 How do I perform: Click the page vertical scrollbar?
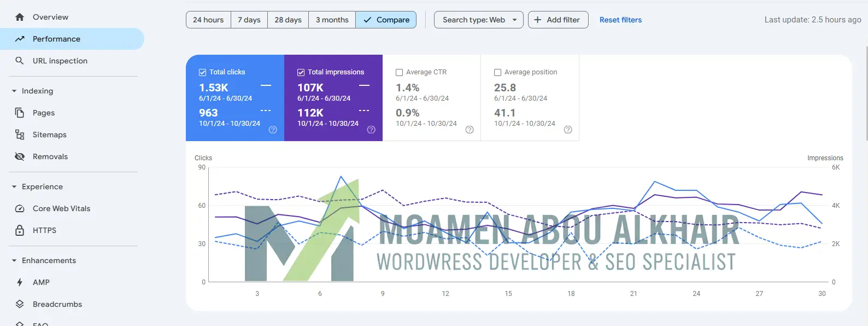click(x=866, y=93)
